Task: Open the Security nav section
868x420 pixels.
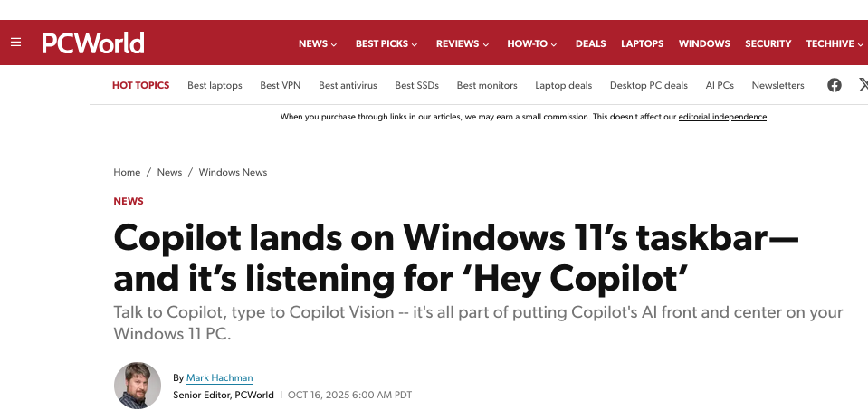Action: point(768,43)
